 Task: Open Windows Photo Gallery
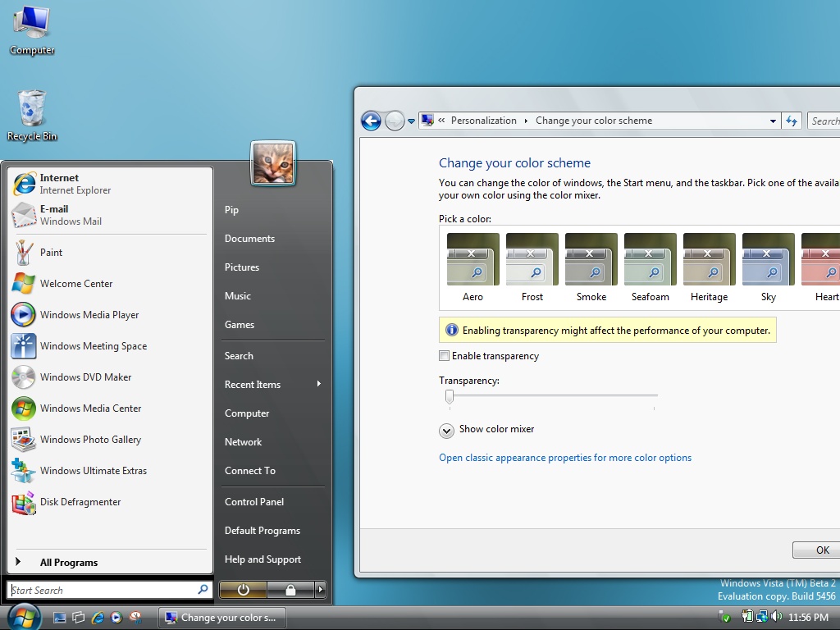tap(110, 440)
